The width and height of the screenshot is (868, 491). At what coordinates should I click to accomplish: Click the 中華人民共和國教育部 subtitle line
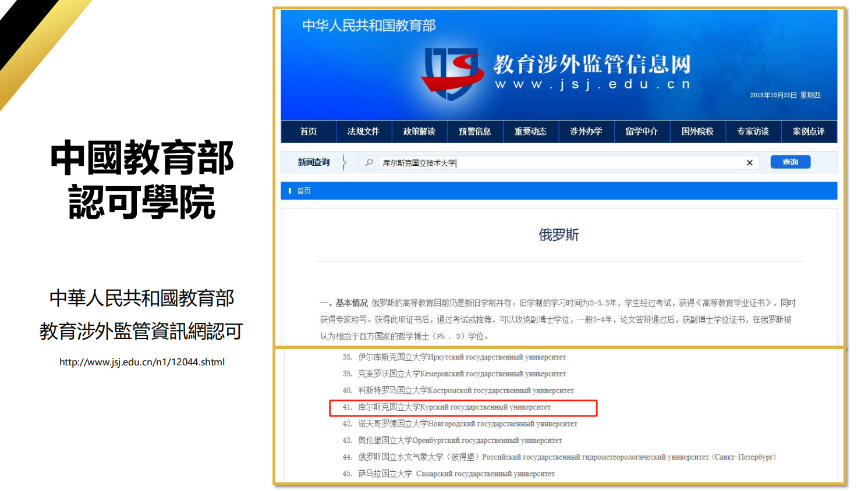[x=142, y=298]
